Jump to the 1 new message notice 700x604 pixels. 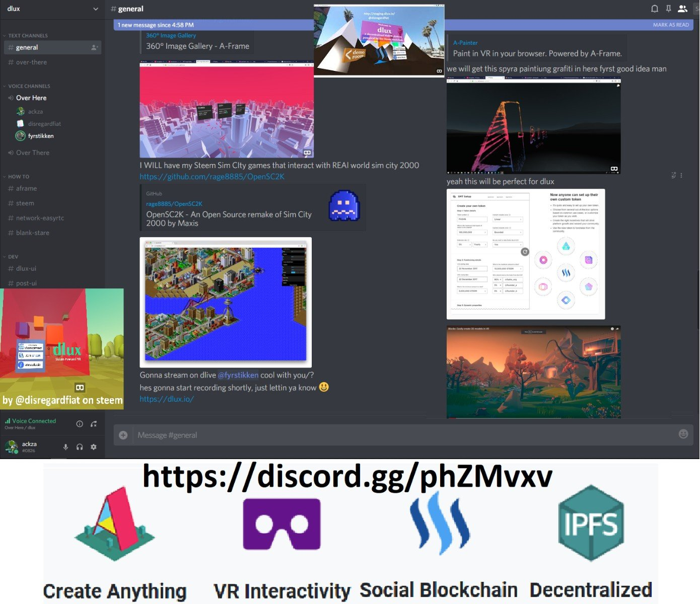(156, 25)
